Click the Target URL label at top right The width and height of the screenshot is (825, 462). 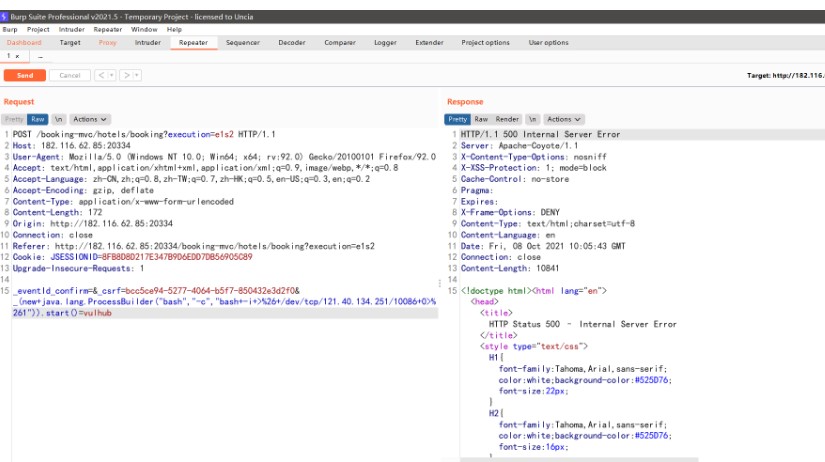786,75
